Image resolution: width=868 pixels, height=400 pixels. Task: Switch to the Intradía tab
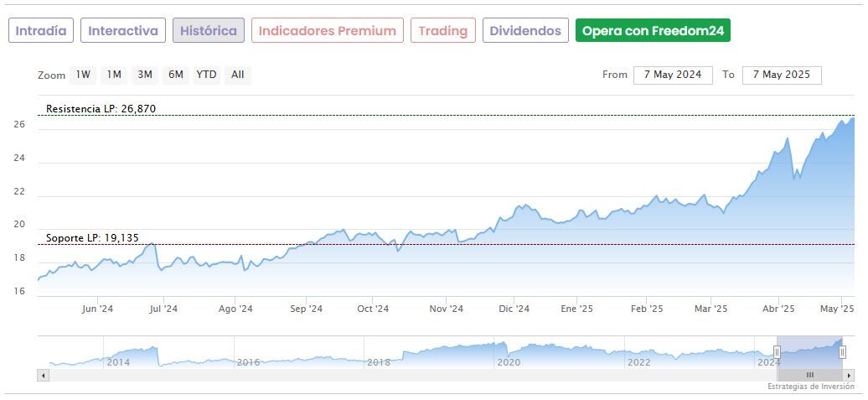pos(41,31)
